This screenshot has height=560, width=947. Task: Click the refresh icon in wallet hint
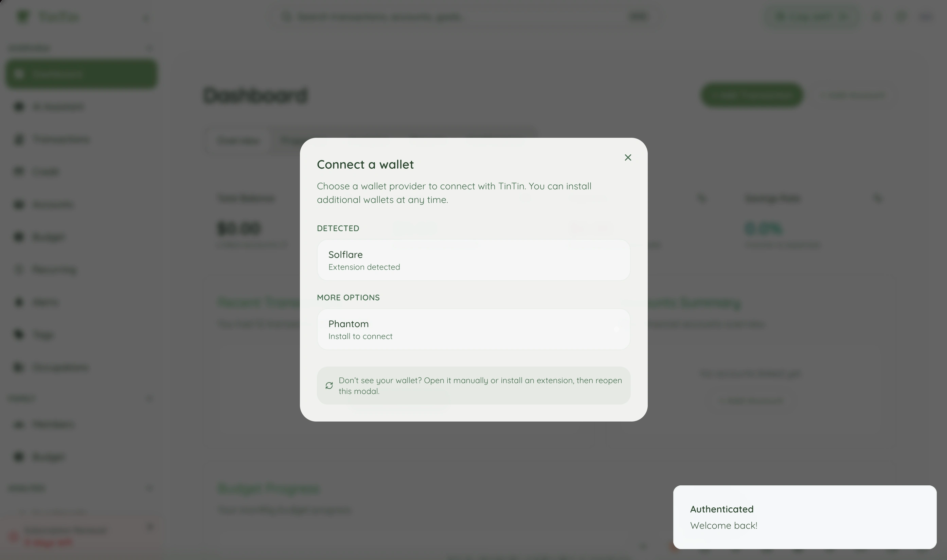tap(329, 386)
